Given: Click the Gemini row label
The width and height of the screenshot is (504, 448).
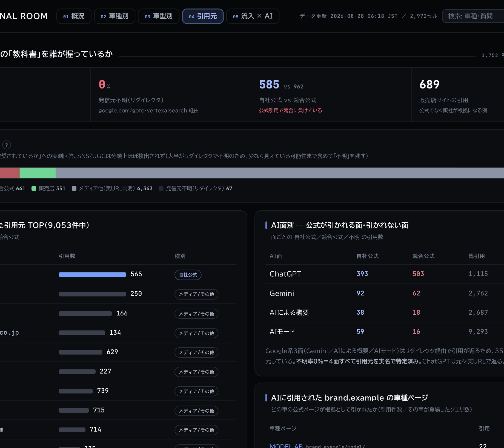Looking at the screenshot, I should [282, 293].
